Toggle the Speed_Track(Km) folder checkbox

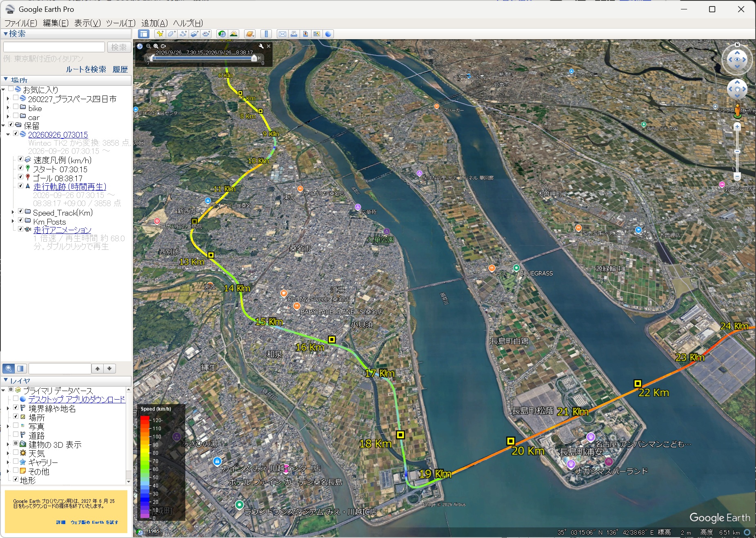pos(20,211)
